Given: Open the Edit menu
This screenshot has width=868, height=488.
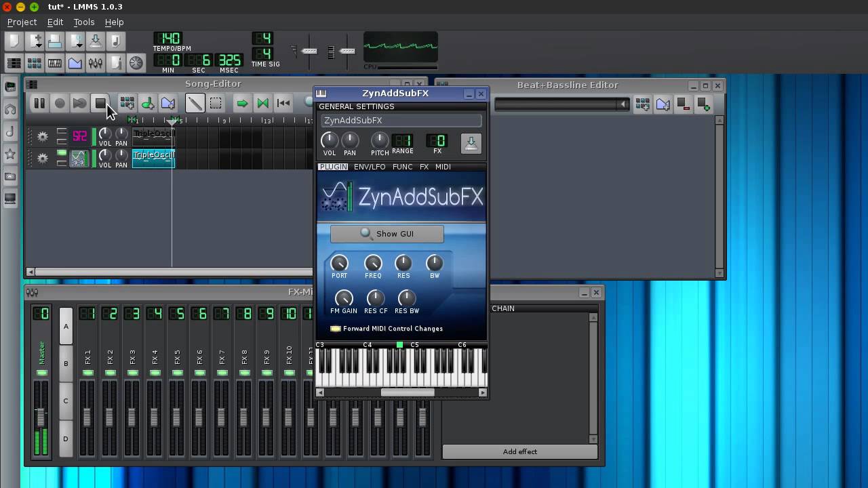Looking at the screenshot, I should point(55,22).
